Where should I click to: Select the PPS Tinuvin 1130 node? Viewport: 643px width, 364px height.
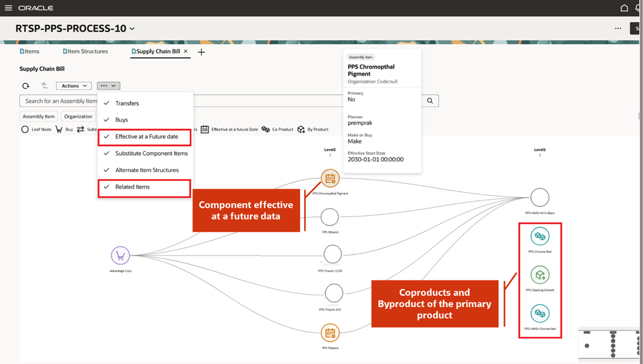tap(333, 254)
